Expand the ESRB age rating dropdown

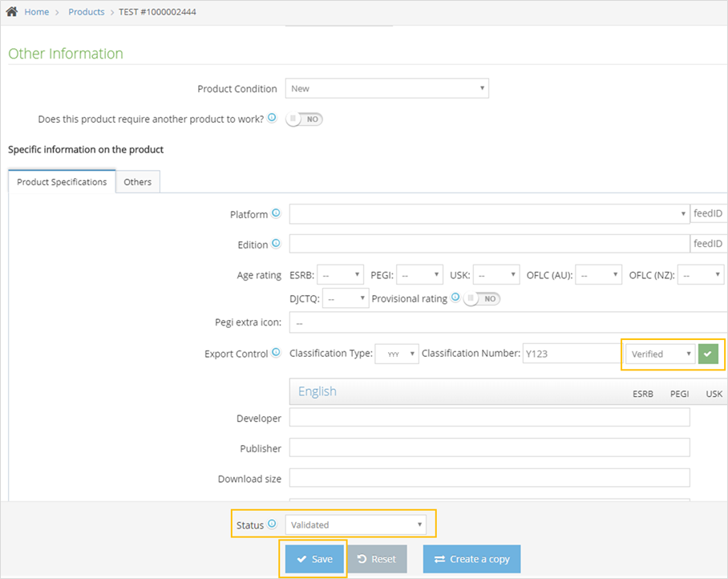(340, 275)
